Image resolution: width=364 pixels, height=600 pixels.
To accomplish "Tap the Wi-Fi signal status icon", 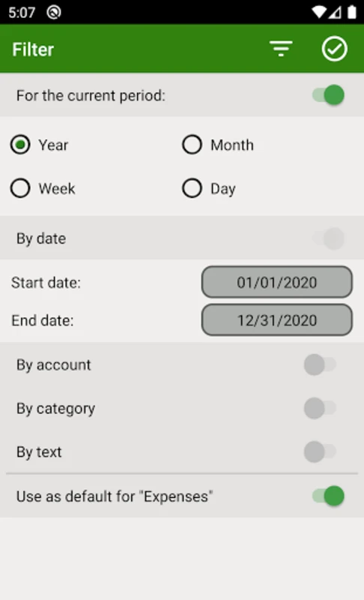I will tap(318, 12).
